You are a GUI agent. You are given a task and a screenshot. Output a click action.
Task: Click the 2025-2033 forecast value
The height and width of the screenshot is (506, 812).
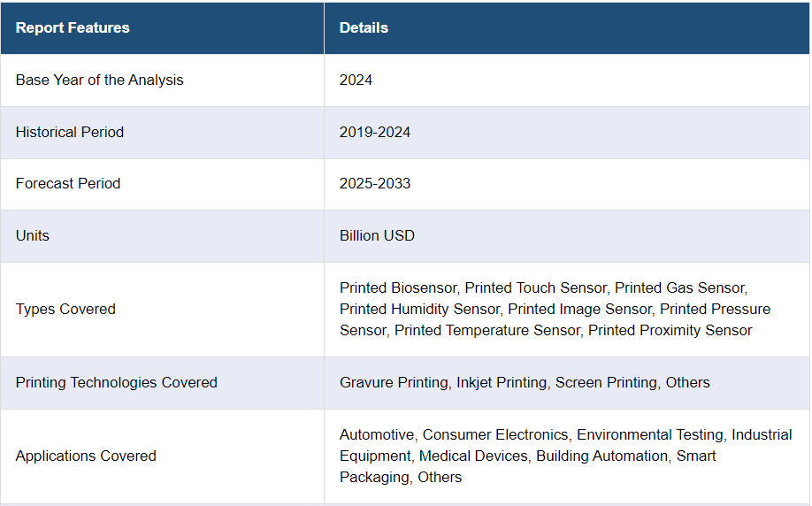point(375,183)
